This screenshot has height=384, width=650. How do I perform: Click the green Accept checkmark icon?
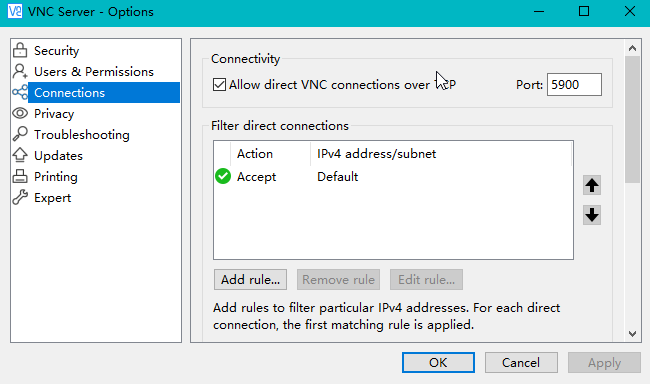(x=223, y=176)
